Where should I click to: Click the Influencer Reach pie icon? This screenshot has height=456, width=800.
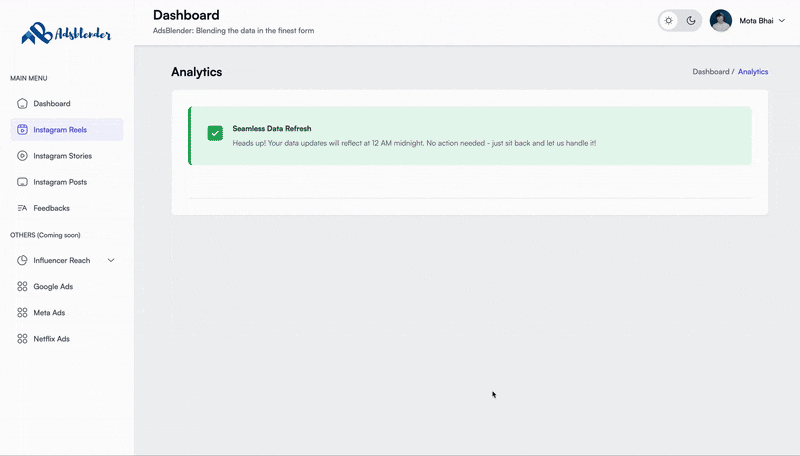coord(23,261)
